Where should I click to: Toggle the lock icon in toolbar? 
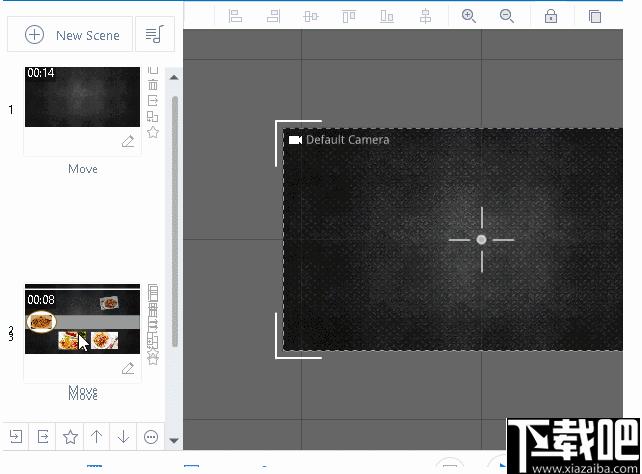point(551,16)
